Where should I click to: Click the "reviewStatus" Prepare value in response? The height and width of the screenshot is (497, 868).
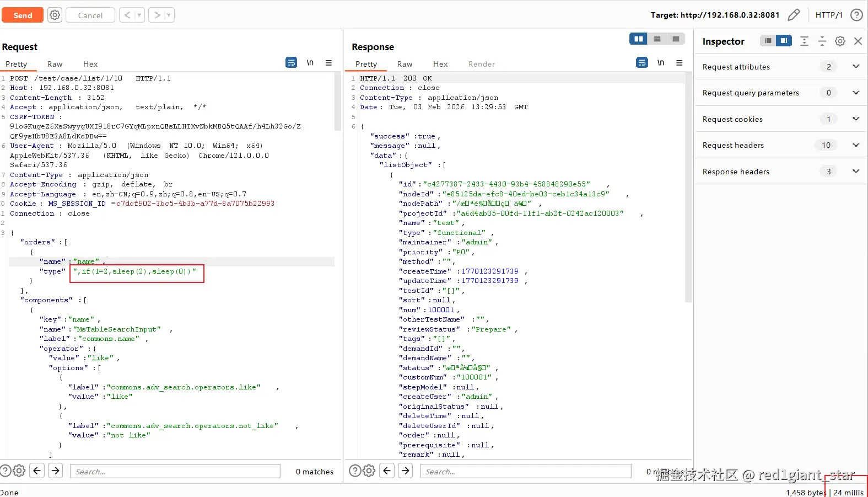(491, 329)
